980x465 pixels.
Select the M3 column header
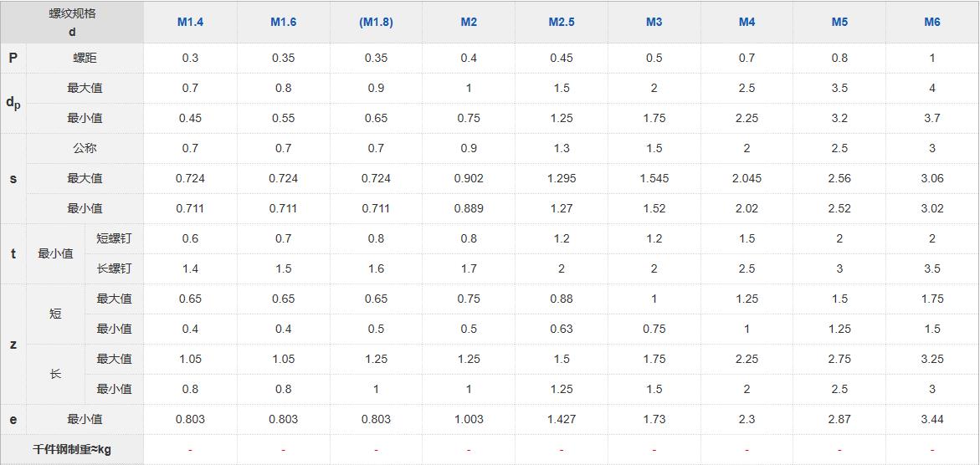[x=654, y=23]
